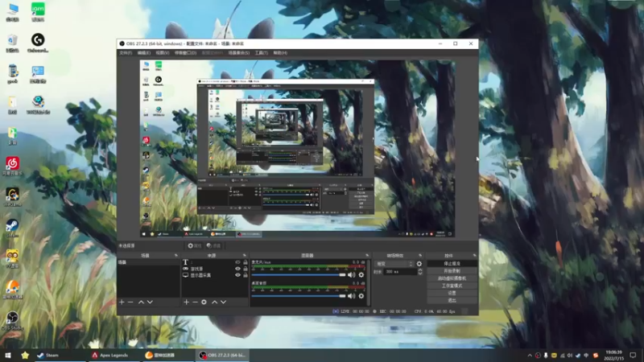Open the This PC desktop icon
Screen dimensions: 644x362
(12, 11)
